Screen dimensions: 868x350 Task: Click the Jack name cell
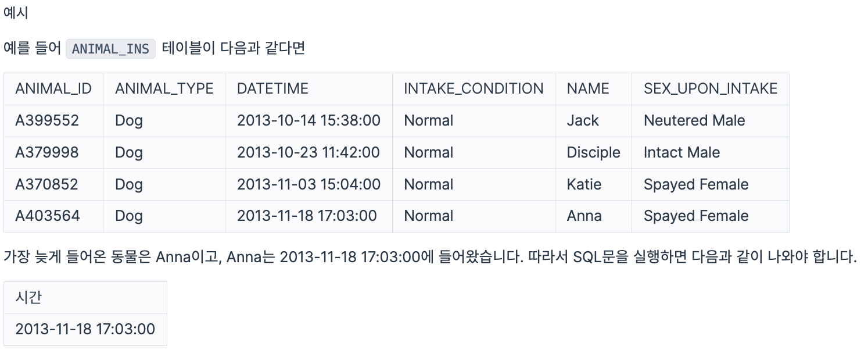(x=583, y=121)
